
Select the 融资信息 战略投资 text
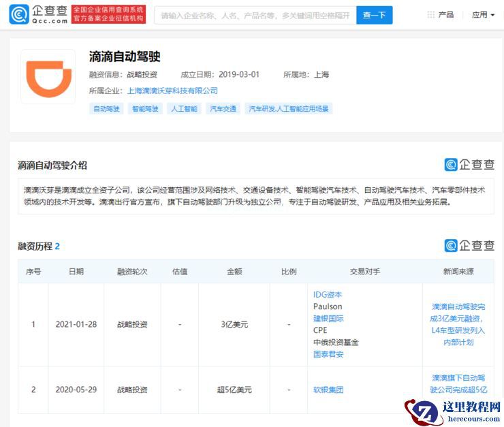pos(123,74)
